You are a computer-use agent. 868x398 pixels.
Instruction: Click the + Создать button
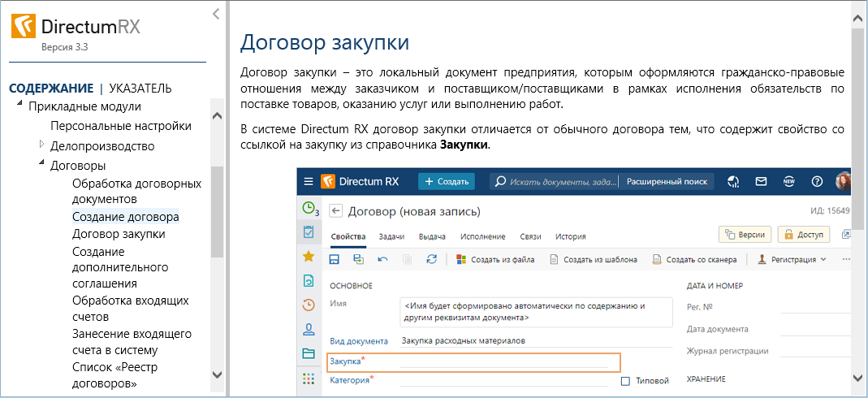(x=446, y=181)
